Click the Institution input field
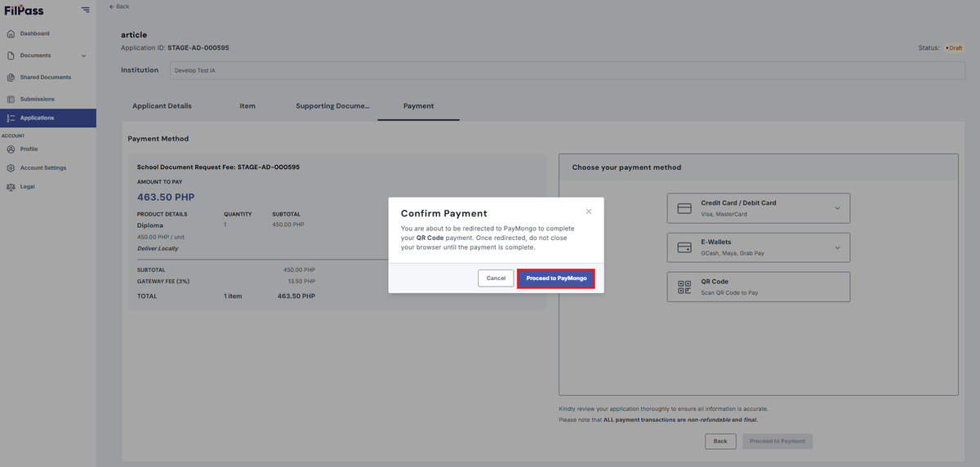 (567, 70)
